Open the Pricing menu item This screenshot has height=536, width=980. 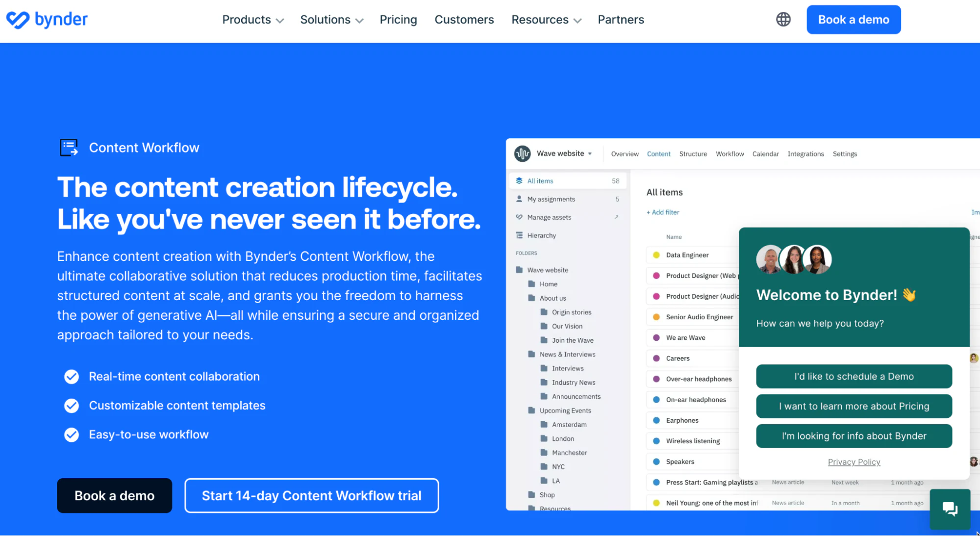398,20
